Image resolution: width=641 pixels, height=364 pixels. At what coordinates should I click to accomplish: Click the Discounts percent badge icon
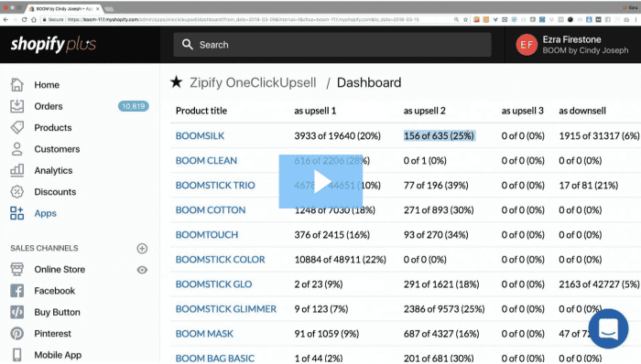coord(17,191)
